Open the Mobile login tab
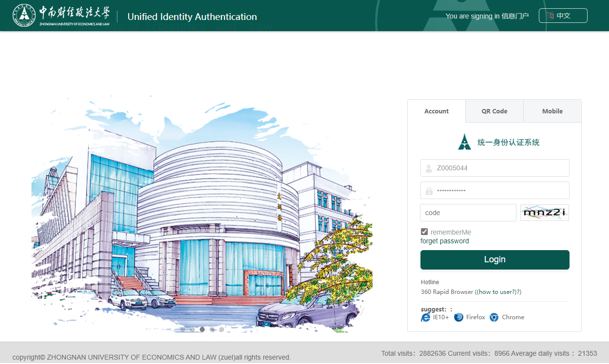Screen dimensions: 609x364 coord(552,111)
